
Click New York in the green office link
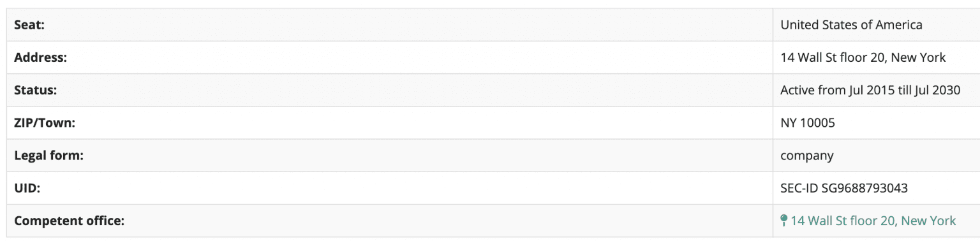(929, 221)
